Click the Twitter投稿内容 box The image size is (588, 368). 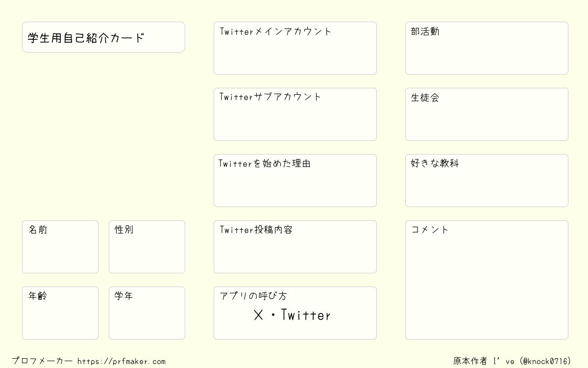[295, 247]
